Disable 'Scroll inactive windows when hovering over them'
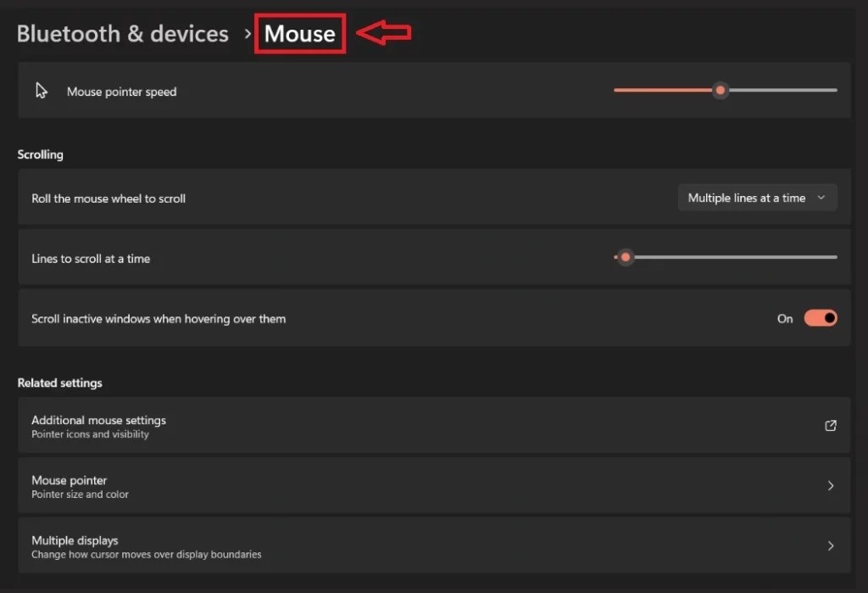This screenshot has width=868, height=593. 819,317
